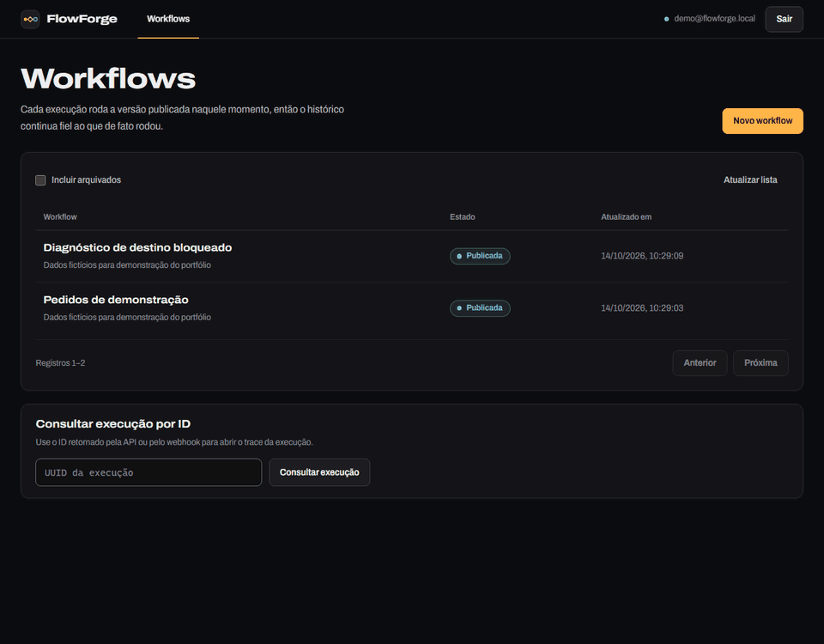The image size is (824, 644).
Task: Open the Workflows navigation tab
Action: [168, 19]
